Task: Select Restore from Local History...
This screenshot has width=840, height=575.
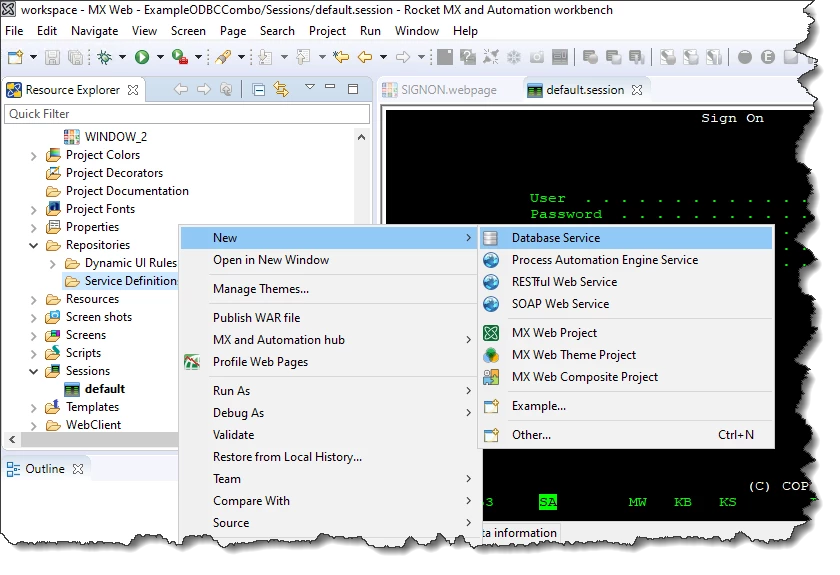Action: (x=328, y=457)
